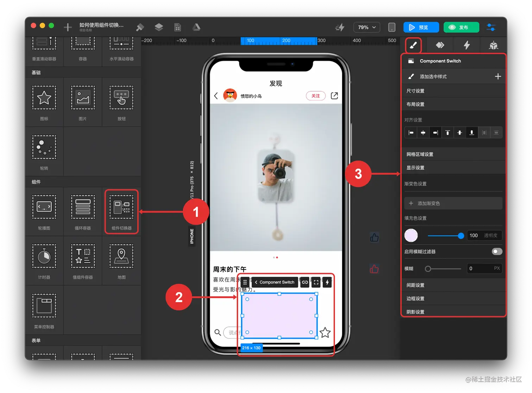Click distribute horizontally alignment button
The image size is (532, 393).
(x=484, y=133)
